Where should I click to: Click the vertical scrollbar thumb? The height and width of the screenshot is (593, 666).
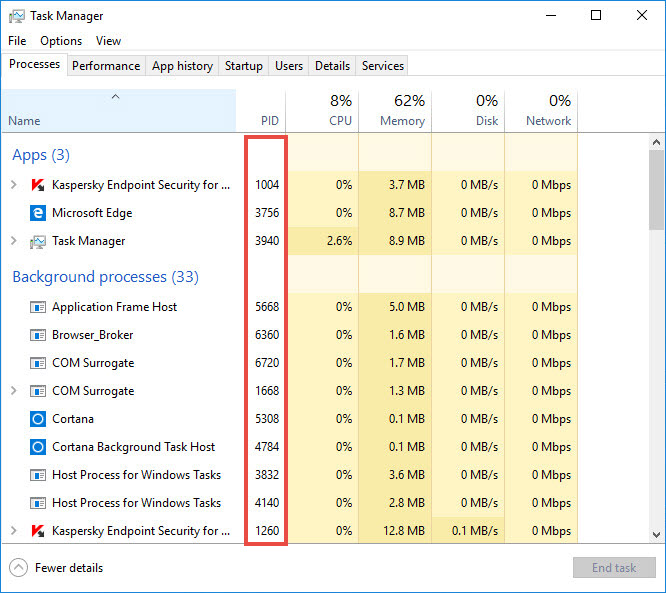[657, 190]
